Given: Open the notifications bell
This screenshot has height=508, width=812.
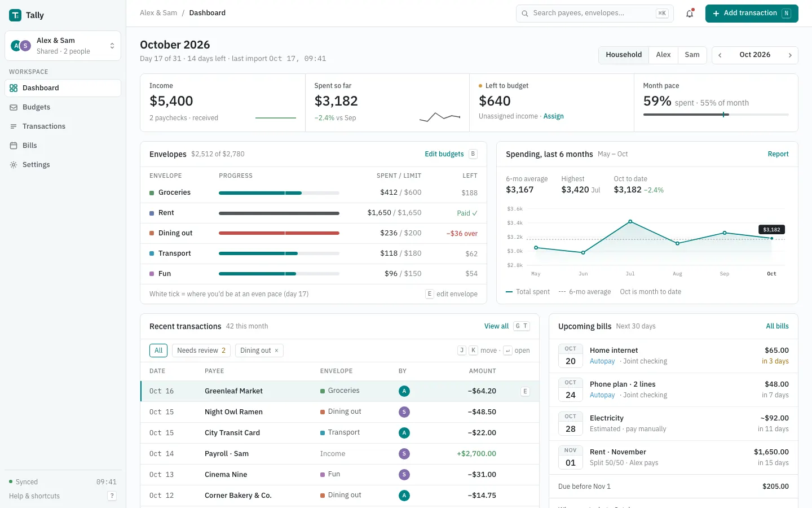Looking at the screenshot, I should pos(690,14).
